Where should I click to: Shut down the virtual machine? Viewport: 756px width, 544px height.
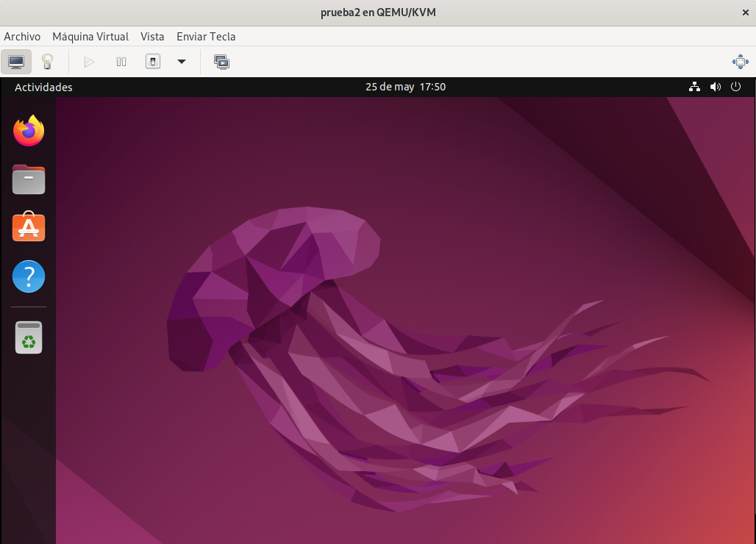[153, 62]
